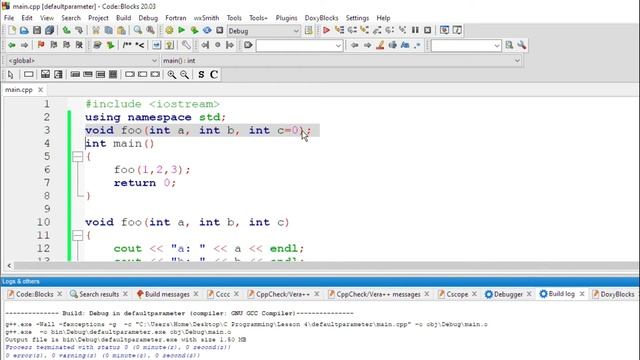
Task: Click the New file toolbar icon
Action: (12, 30)
